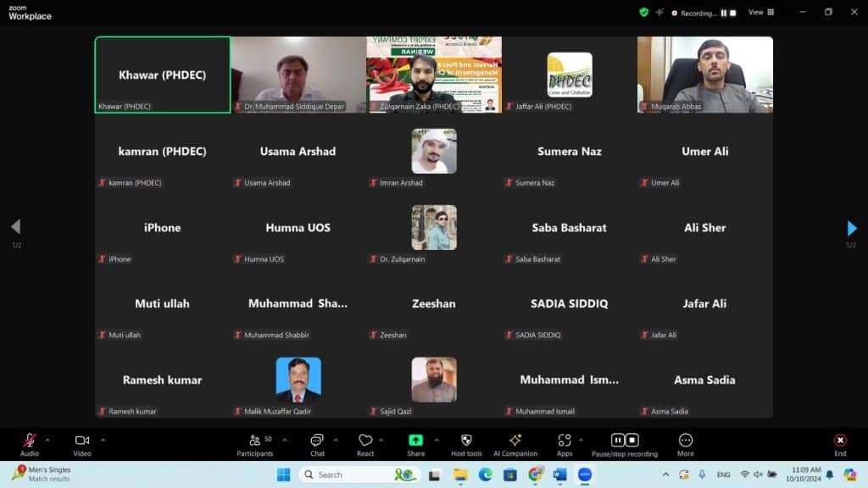The height and width of the screenshot is (488, 868).
Task: Expand share options arrow beside Share
Action: pos(437,440)
